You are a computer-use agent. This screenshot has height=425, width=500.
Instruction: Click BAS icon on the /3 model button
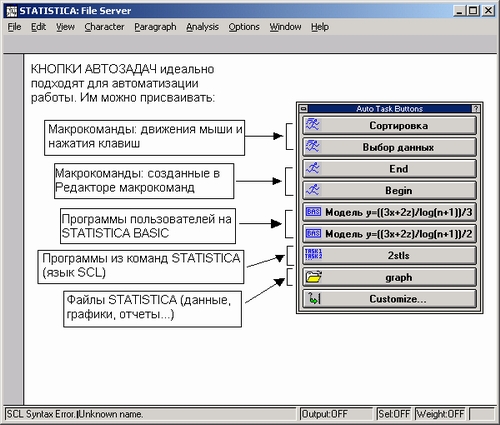pyautogui.click(x=313, y=212)
